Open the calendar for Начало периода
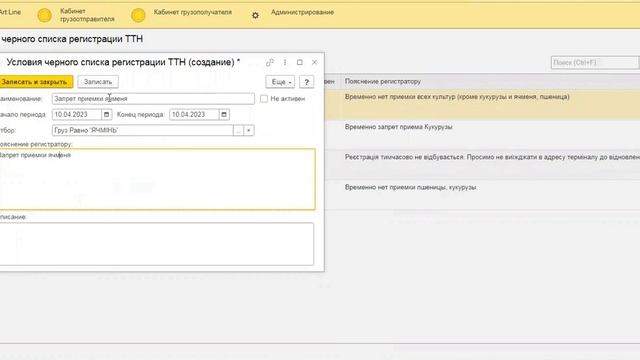This screenshot has width=640, height=360. [x=107, y=115]
